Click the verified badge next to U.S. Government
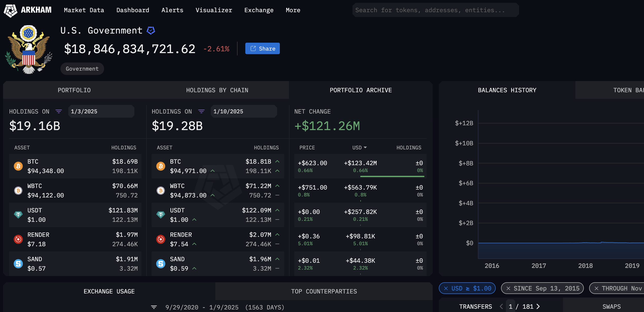644x312 pixels. [x=151, y=30]
